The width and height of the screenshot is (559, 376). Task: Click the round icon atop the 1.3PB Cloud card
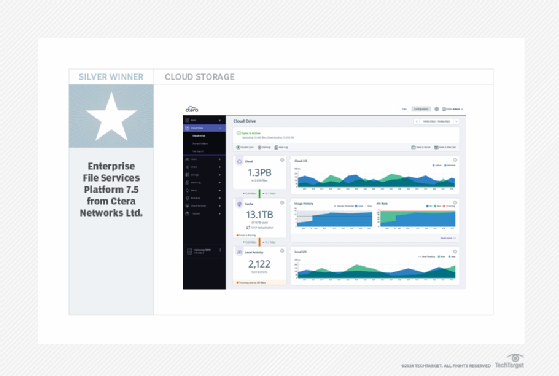click(282, 160)
